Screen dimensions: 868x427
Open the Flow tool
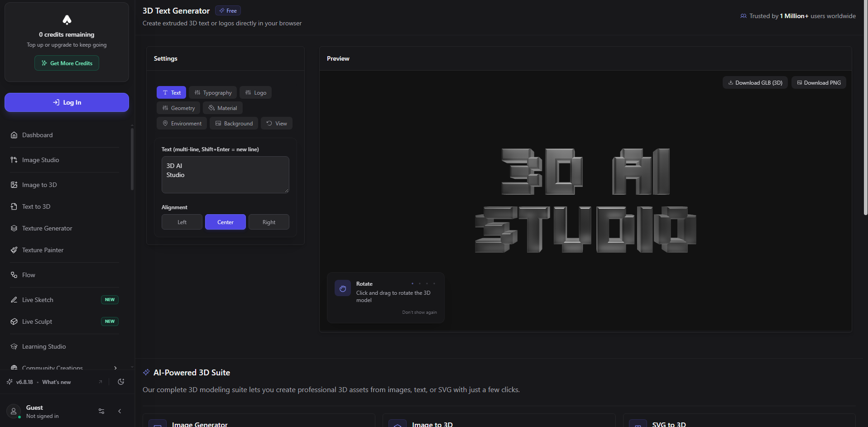point(65,275)
